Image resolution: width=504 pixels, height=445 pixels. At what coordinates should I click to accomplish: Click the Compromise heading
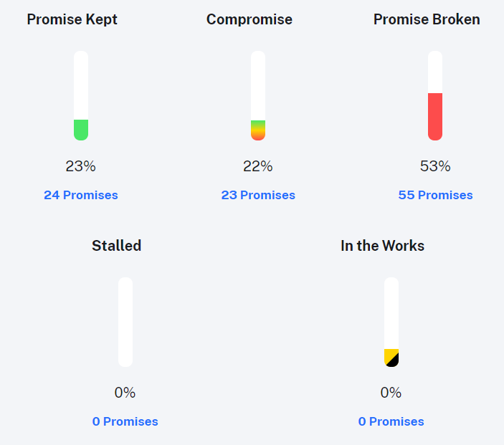click(249, 19)
